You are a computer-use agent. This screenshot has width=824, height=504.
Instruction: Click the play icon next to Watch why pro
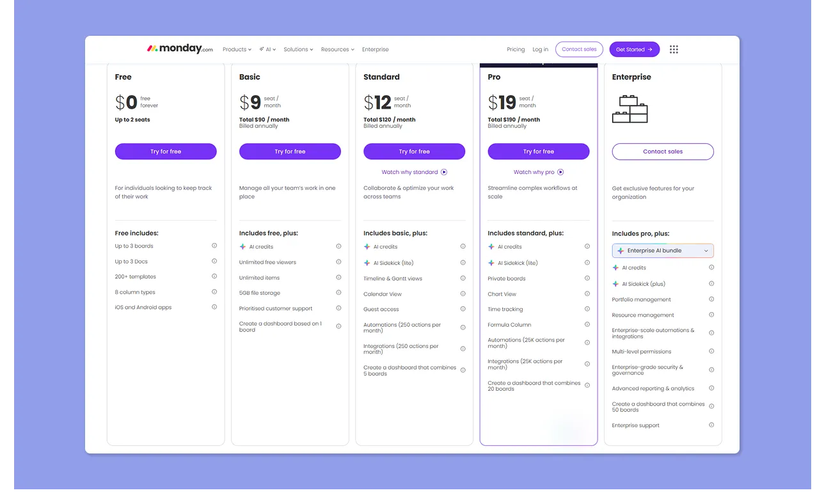click(560, 172)
